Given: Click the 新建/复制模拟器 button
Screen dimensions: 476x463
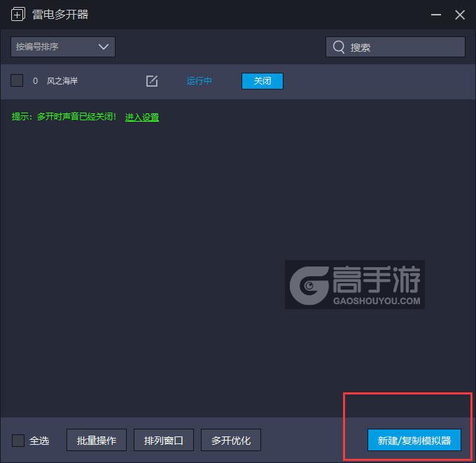Looking at the screenshot, I should 414,440.
